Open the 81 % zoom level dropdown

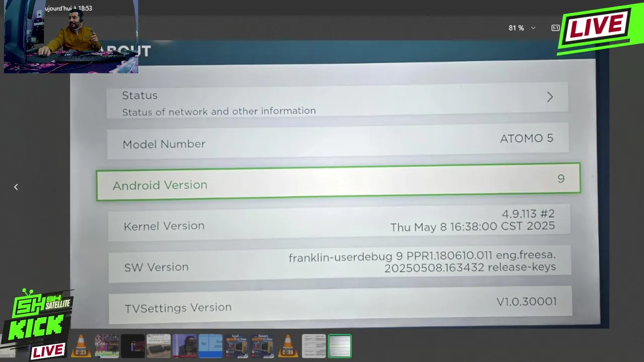[x=522, y=28]
